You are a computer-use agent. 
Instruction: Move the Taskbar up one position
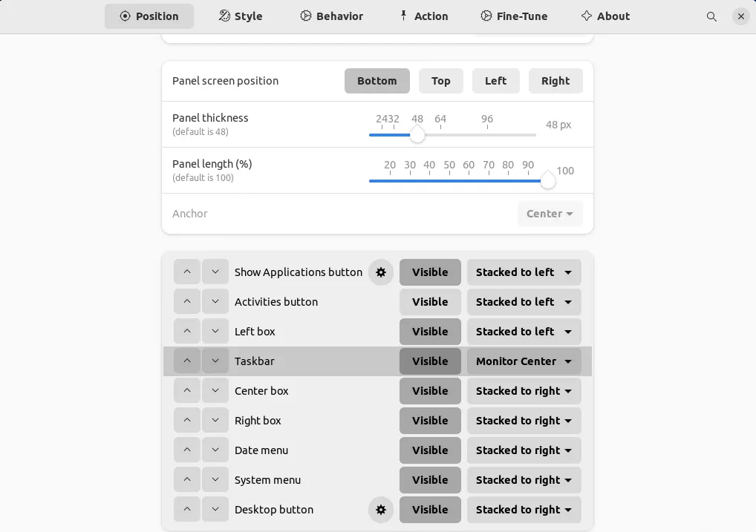pos(186,361)
